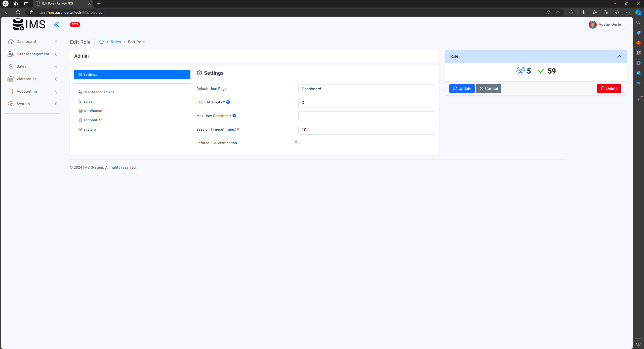
Task: Collapse sidebar with double-chevron icon
Action: [x=56, y=24]
